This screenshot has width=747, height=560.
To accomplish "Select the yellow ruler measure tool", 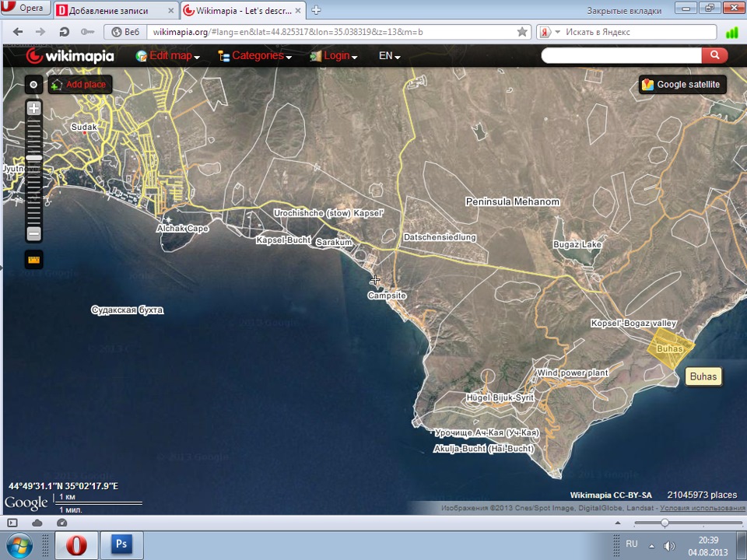I will click(33, 260).
